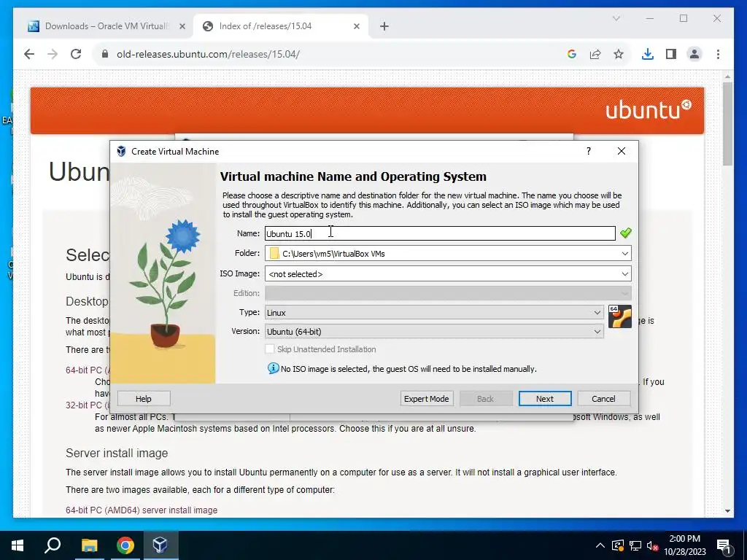Click VirtualBox icon in the taskbar

(160, 545)
